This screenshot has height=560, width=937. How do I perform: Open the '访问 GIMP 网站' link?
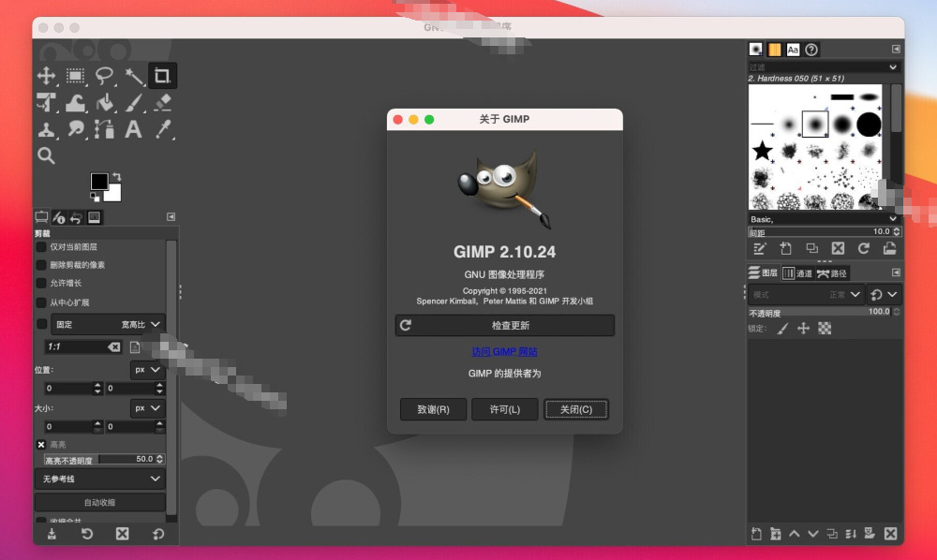point(505,352)
